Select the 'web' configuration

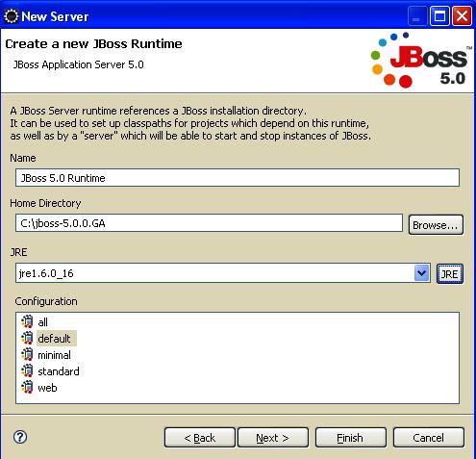tap(47, 388)
